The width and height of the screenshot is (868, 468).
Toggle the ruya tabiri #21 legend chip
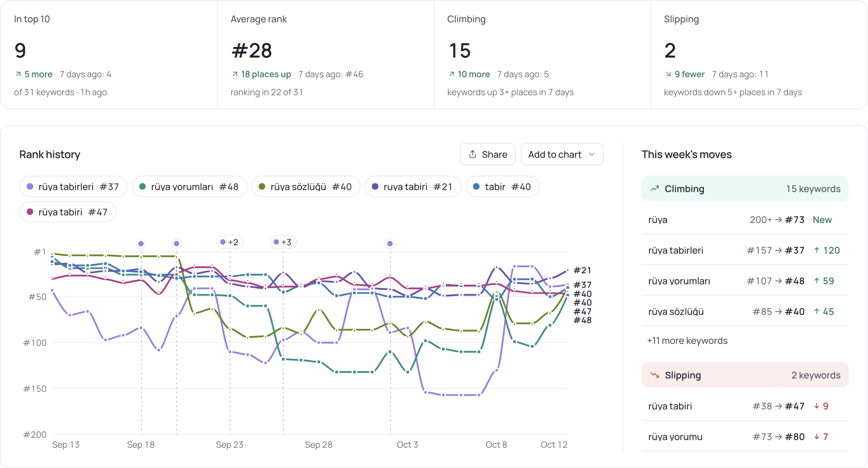[412, 187]
